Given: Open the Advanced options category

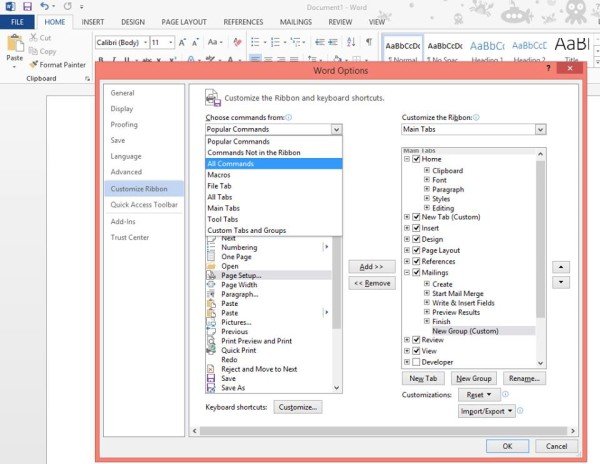Looking at the screenshot, I should coord(144,172).
